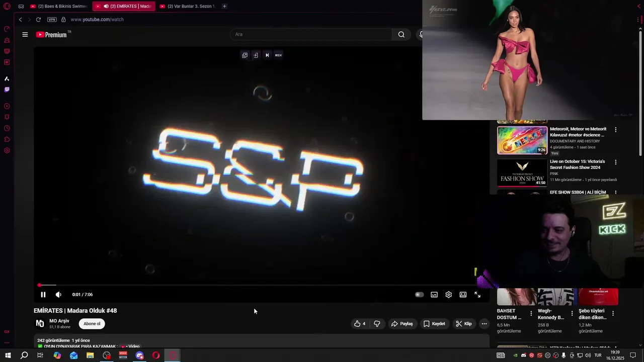
Task: Click the www.youtube.com/watch address field
Action: click(x=97, y=20)
